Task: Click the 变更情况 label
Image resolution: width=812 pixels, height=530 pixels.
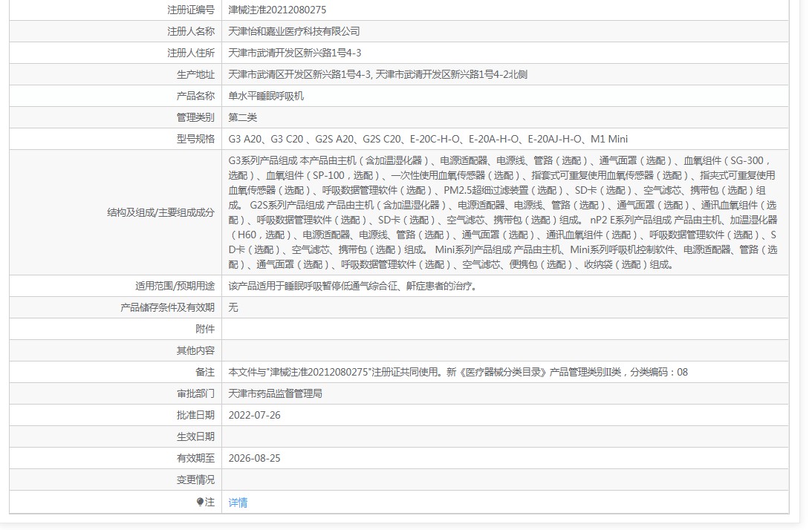Action: point(195,480)
